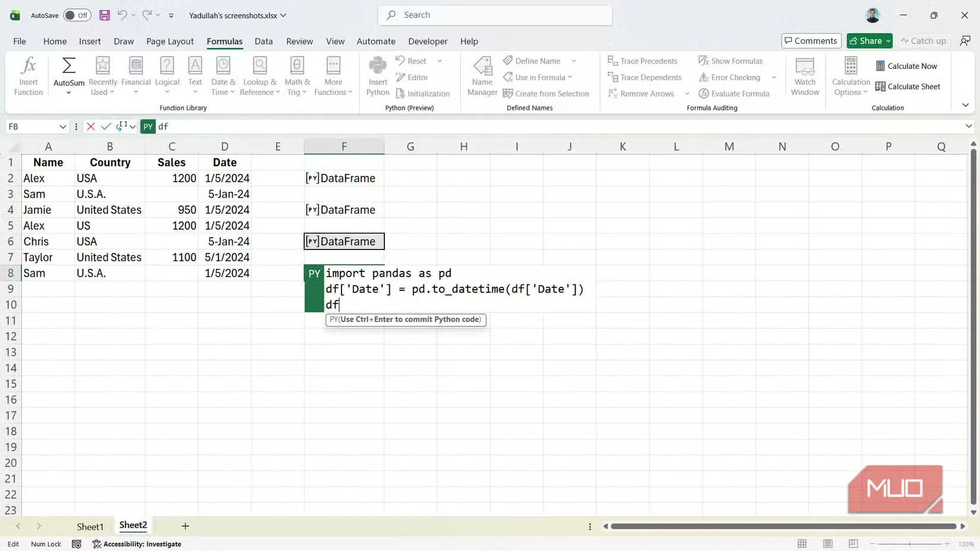This screenshot has height=551, width=980.
Task: Toggle AutoSave switch
Action: click(77, 15)
